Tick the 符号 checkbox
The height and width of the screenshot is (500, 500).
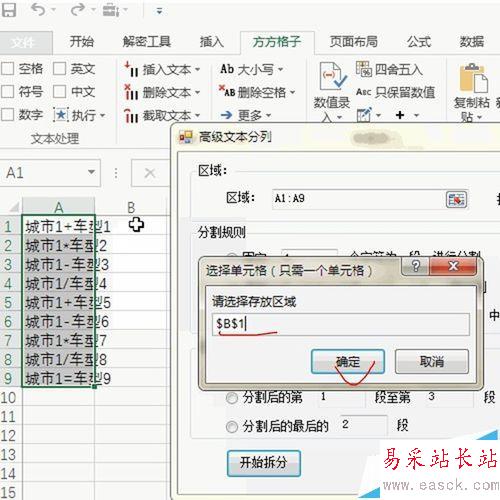tap(7, 92)
